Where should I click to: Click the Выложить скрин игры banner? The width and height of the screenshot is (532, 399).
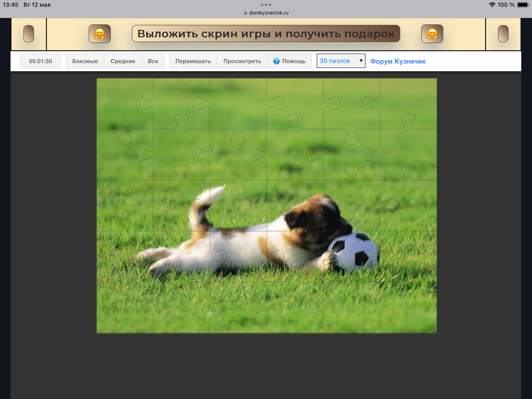(x=266, y=34)
